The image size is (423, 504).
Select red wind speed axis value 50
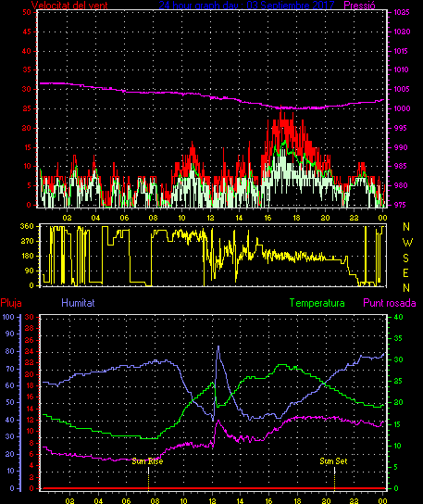pyautogui.click(x=27, y=12)
